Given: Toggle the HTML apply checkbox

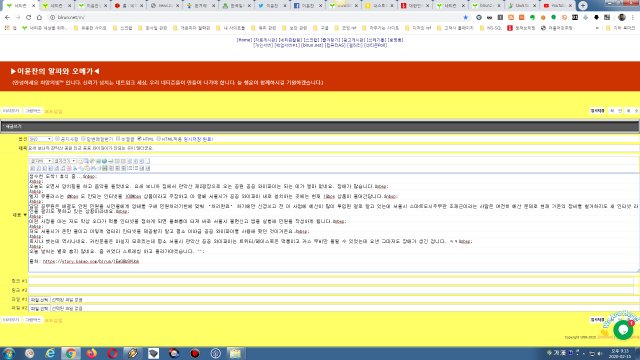Looking at the screenshot, I should coord(158,139).
